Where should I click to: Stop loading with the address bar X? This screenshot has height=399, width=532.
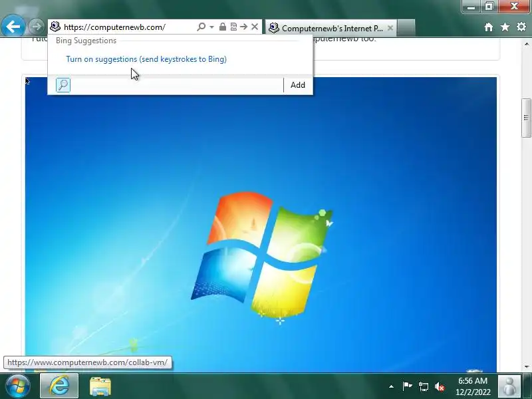pos(255,27)
